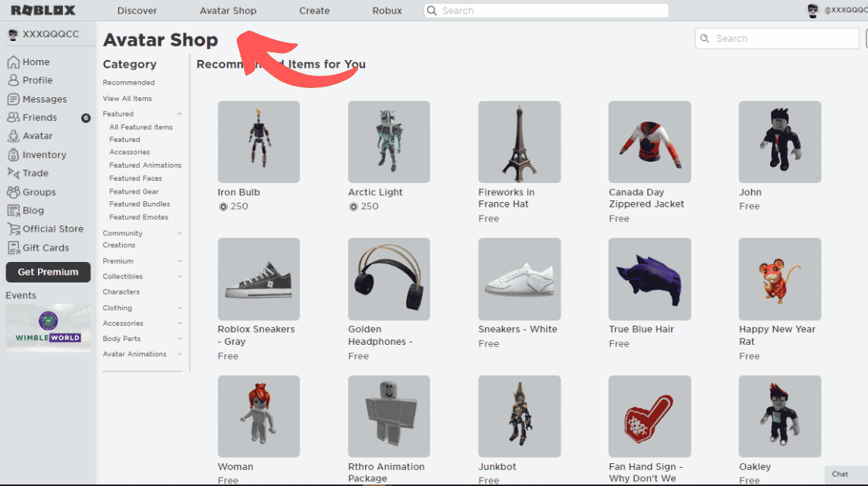The height and width of the screenshot is (486, 868).
Task: Open the Roblox Sneakers Gray thumbnail
Action: pos(259,279)
